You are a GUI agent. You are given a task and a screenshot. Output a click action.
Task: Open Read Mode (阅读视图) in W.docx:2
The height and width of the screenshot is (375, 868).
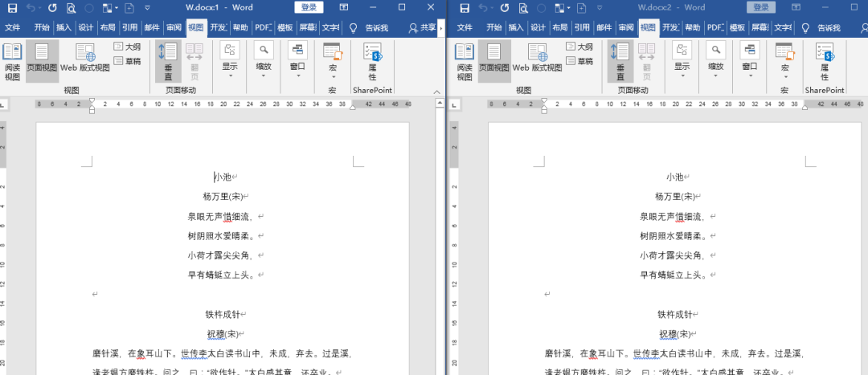tap(465, 62)
